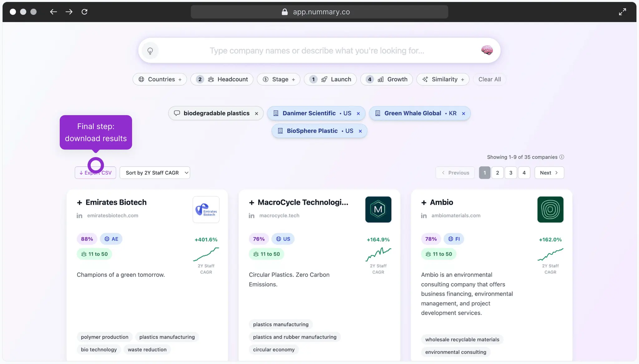639x364 pixels.
Task: Open LinkedIn icon for Emirates Biotech
Action: [80, 216]
